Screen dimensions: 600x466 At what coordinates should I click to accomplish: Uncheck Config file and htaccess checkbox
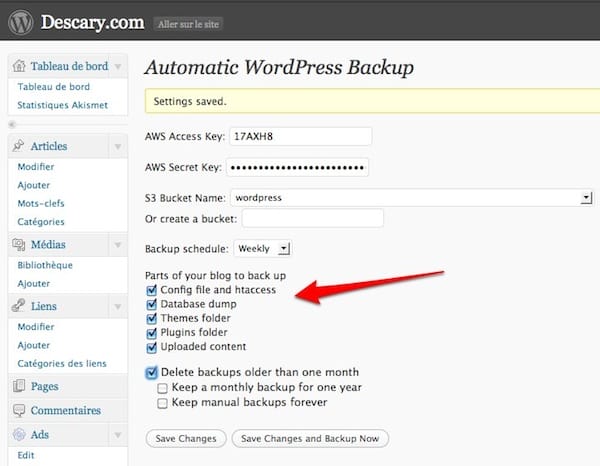pos(152,290)
